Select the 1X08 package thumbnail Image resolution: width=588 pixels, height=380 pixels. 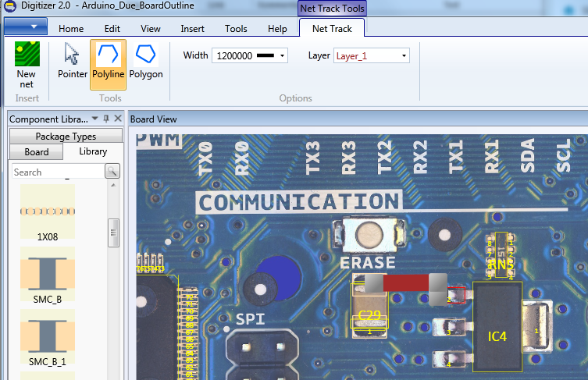(48, 211)
